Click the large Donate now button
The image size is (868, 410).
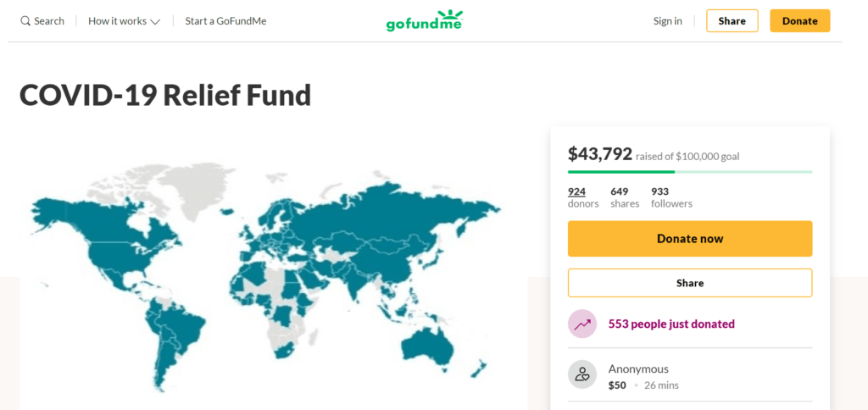click(689, 239)
